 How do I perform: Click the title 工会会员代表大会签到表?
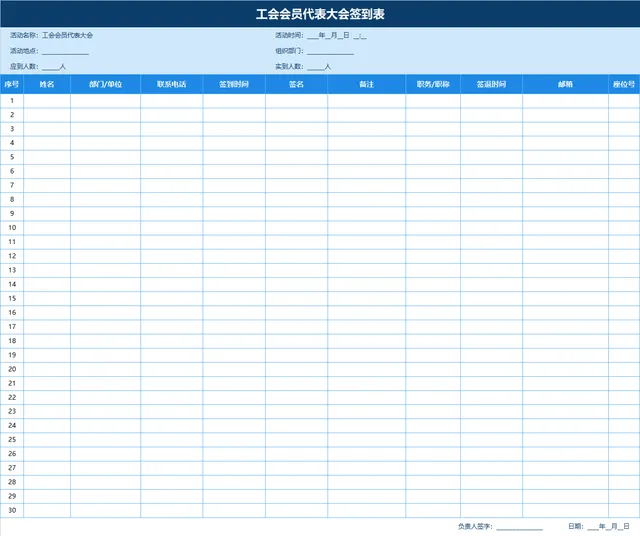(320, 14)
